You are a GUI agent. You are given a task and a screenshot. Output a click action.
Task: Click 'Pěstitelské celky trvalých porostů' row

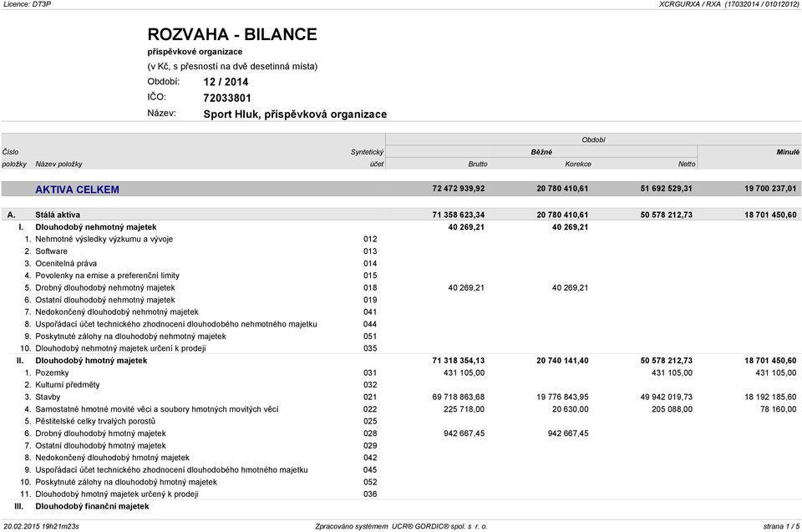point(95,422)
